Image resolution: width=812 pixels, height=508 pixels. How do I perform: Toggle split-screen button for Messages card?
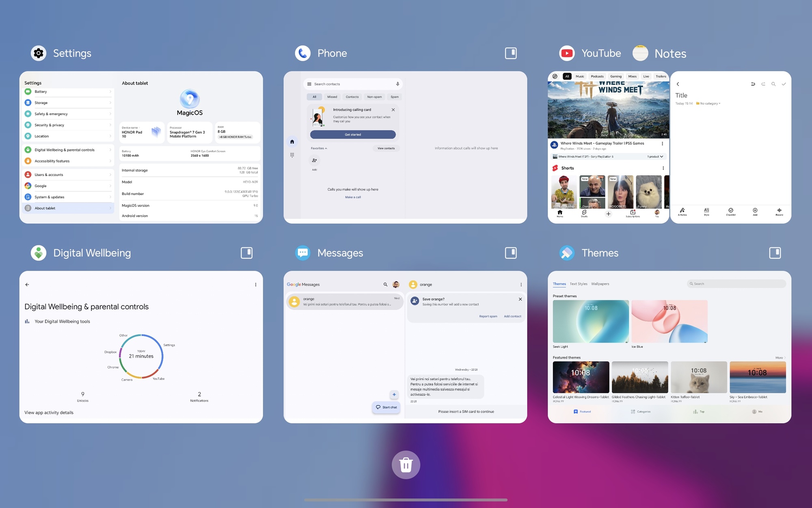510,253
